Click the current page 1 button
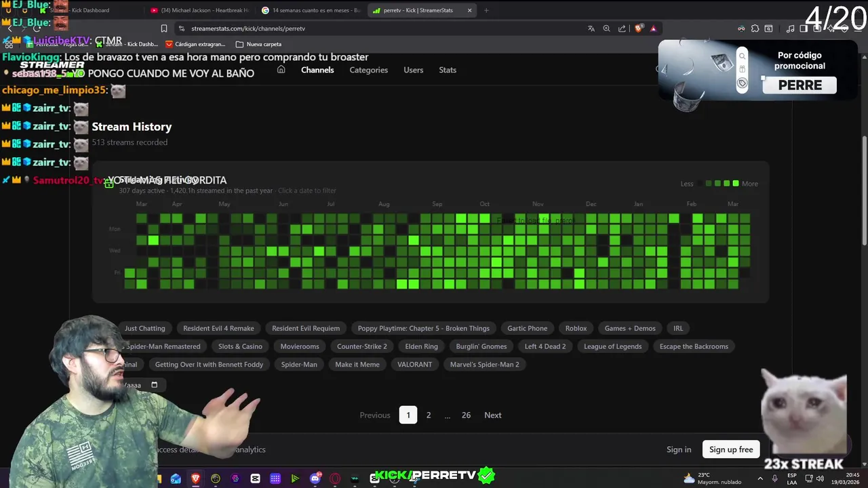868x488 pixels. pyautogui.click(x=408, y=415)
